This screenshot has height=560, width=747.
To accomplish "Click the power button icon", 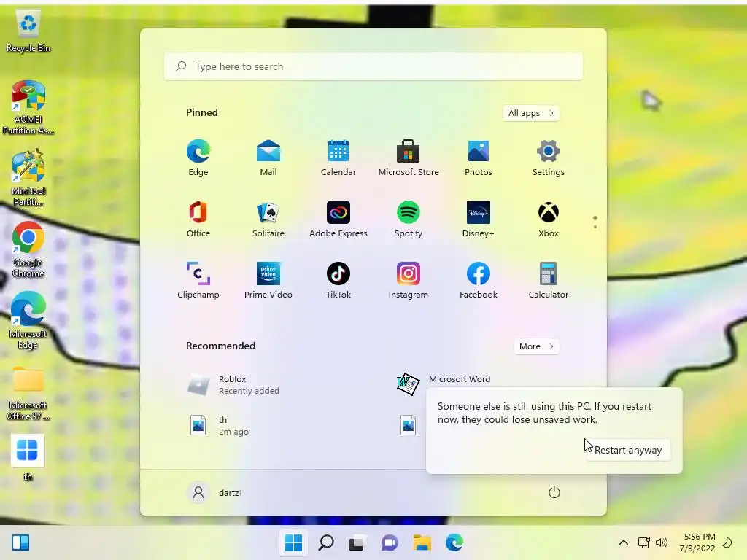I will [x=554, y=492].
